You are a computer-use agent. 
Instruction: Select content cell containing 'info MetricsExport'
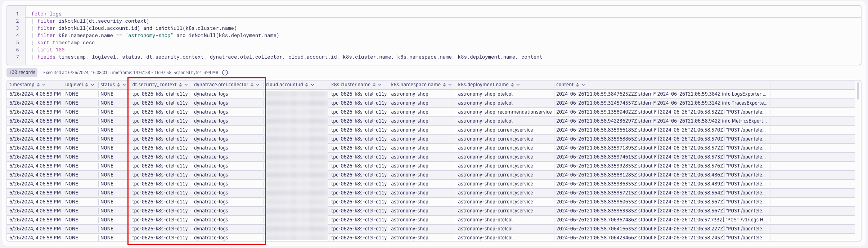[661, 121]
